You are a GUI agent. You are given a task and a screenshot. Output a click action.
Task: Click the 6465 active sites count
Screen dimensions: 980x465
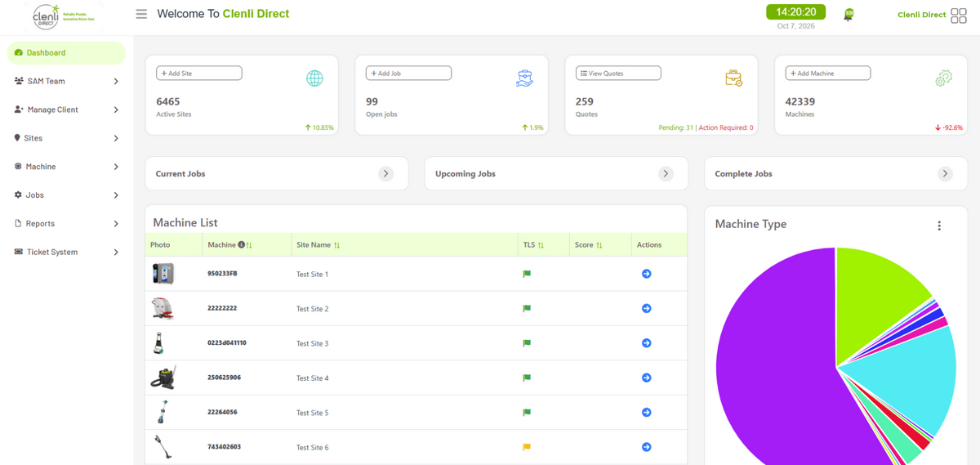168,101
